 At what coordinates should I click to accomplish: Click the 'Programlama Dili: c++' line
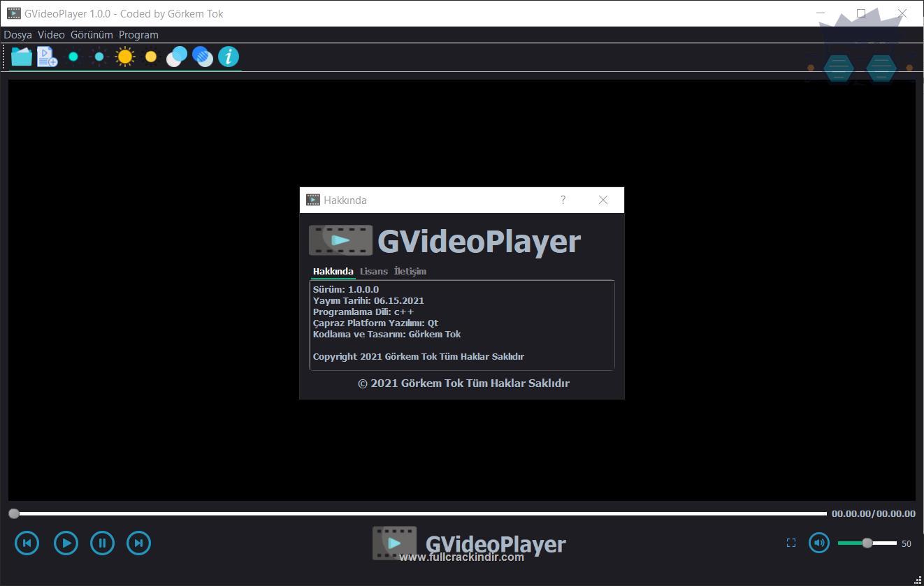coord(363,312)
